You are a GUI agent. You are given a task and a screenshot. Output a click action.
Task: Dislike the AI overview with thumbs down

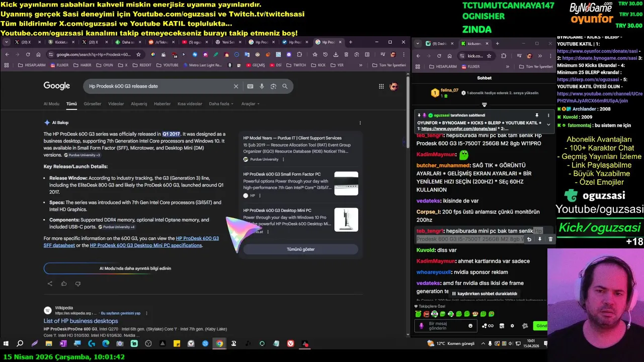point(77,284)
